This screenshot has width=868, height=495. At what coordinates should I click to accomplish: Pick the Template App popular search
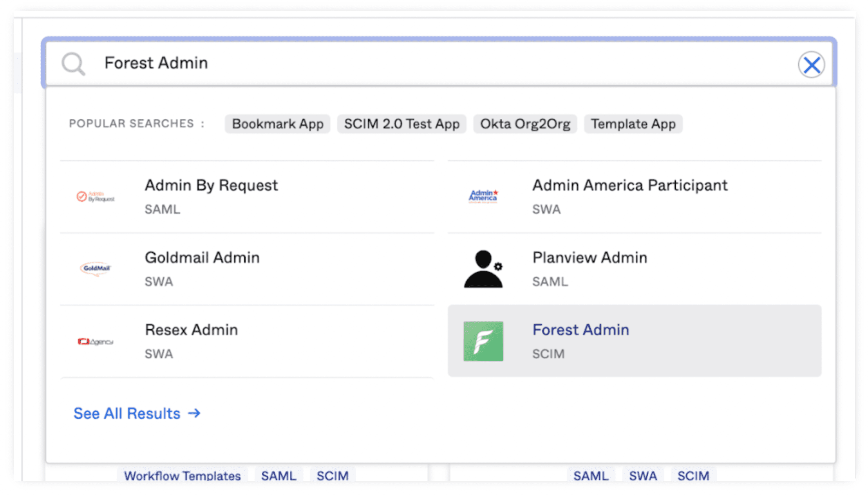(x=633, y=124)
